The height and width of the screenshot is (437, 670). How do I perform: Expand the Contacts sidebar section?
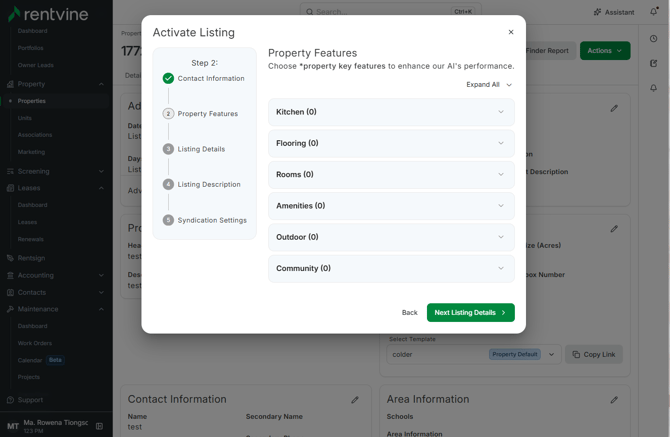[56, 293]
